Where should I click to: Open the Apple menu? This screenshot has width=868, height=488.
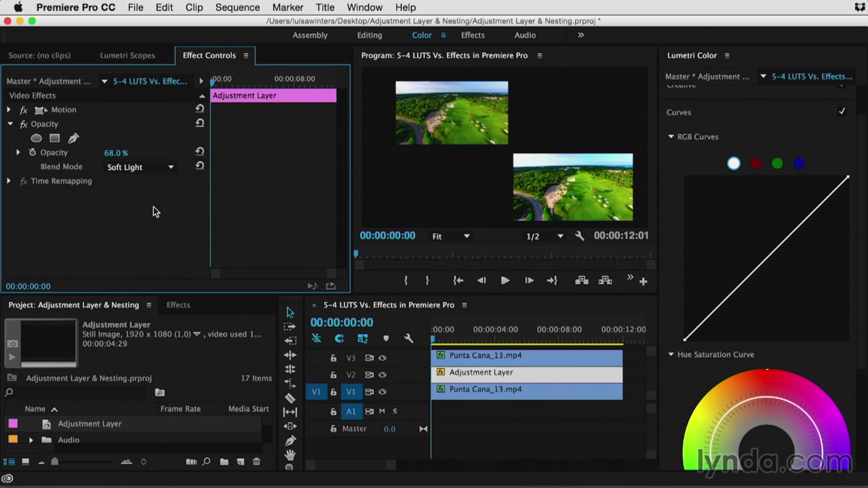click(x=18, y=7)
